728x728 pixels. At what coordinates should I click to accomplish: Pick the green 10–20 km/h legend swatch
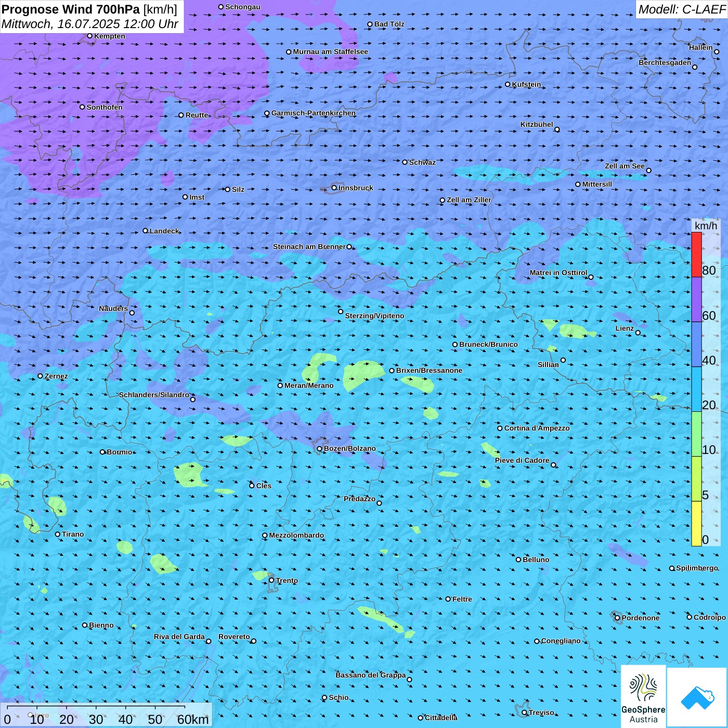pyautogui.click(x=696, y=434)
